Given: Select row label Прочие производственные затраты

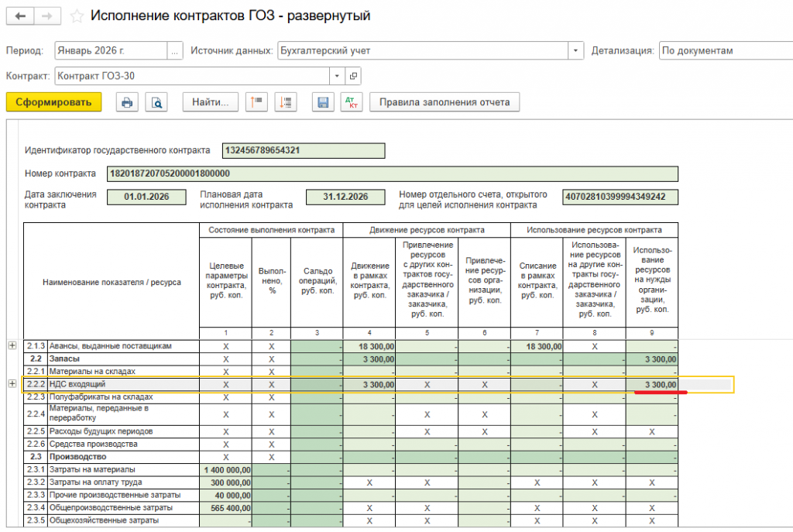Looking at the screenshot, I should (115, 495).
